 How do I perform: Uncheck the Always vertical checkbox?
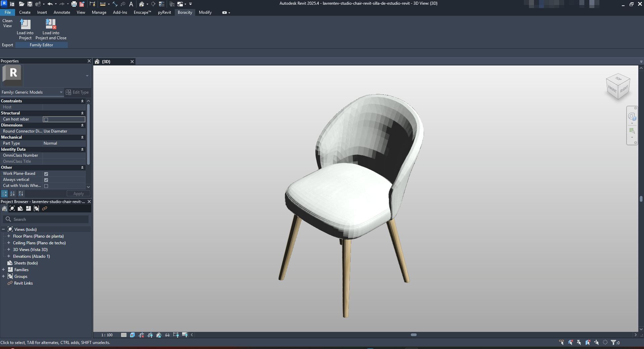pyautogui.click(x=46, y=180)
